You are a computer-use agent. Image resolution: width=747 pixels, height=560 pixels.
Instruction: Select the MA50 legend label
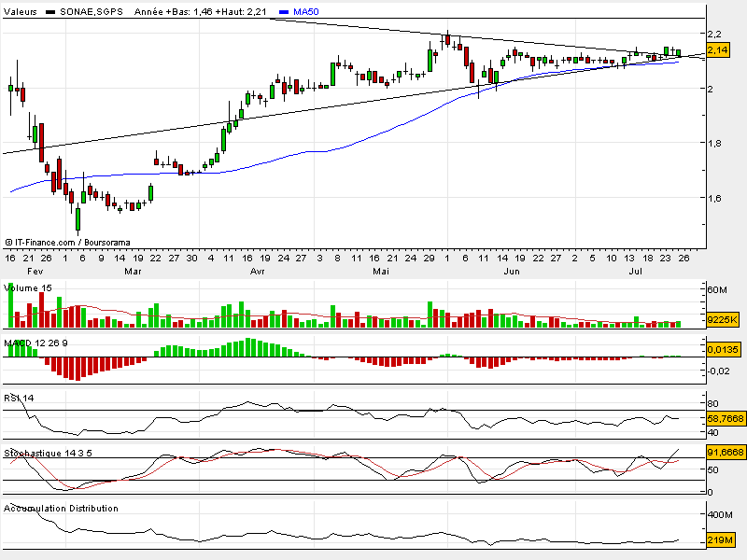pos(306,11)
